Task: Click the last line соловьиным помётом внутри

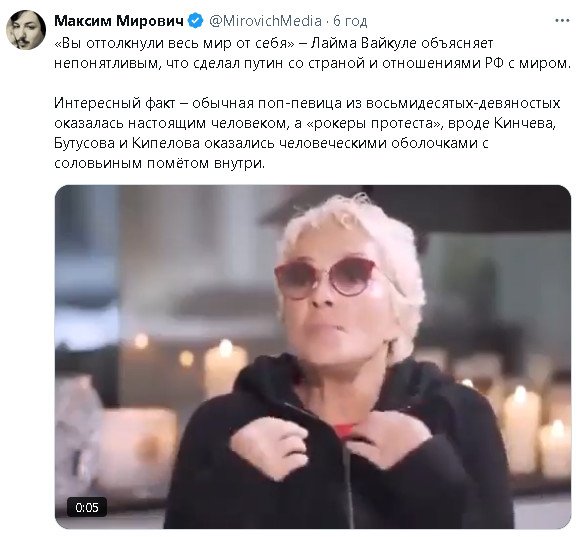Action: click(160, 163)
